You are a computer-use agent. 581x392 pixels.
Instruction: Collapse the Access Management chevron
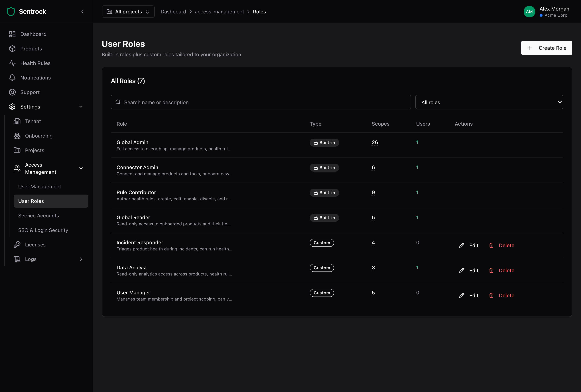click(x=81, y=168)
